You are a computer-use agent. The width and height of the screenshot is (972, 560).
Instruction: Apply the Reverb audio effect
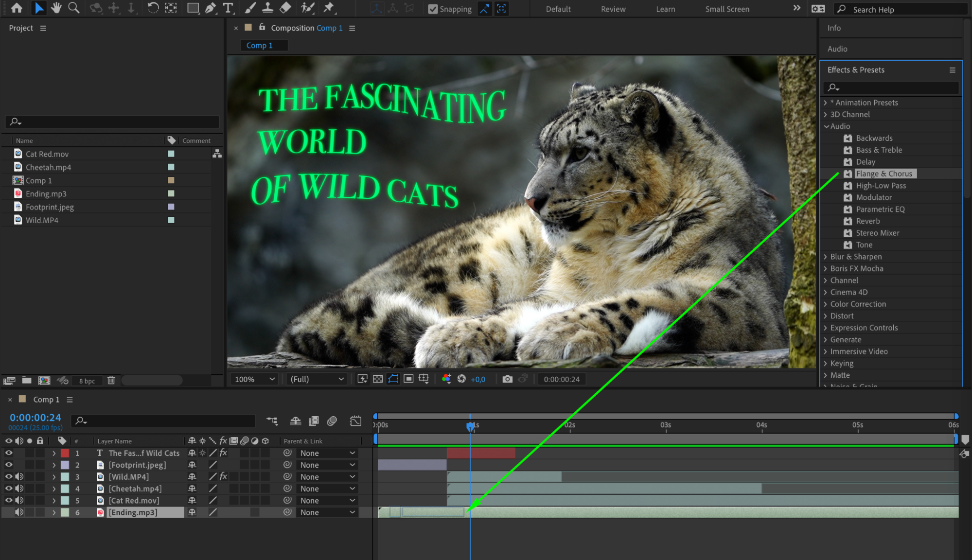867,221
